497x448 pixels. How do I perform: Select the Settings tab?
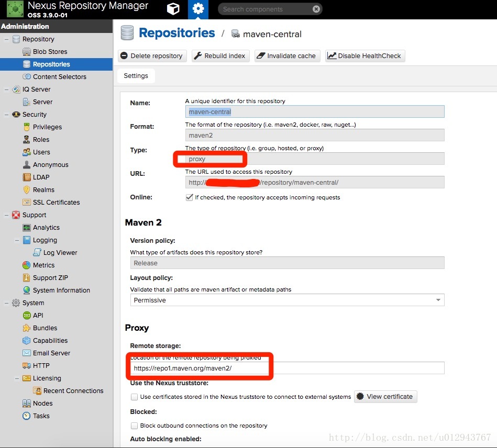(x=136, y=76)
